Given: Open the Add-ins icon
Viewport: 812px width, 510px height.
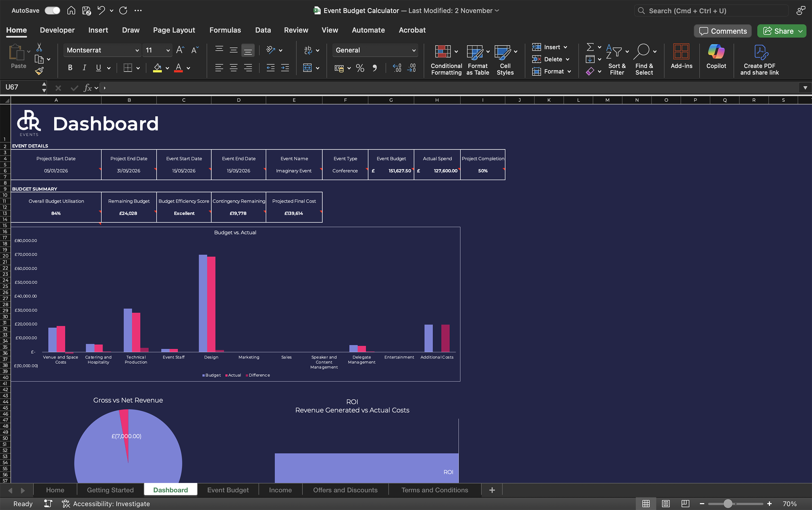Looking at the screenshot, I should click(681, 52).
